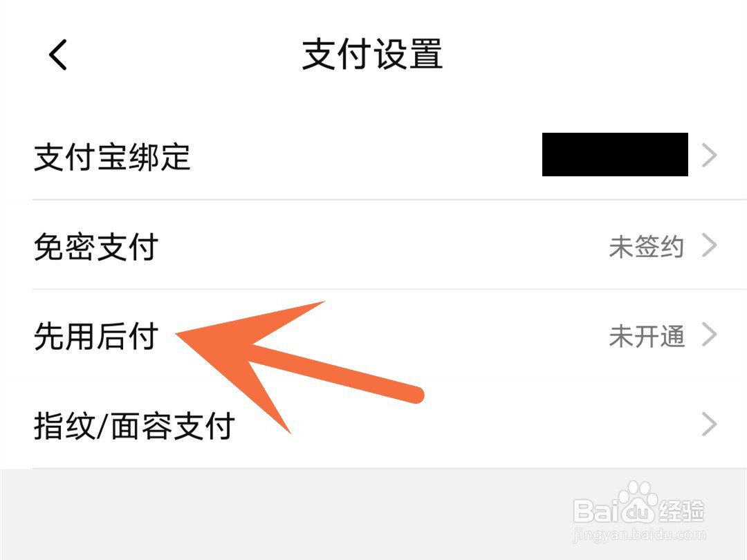Click the empty gray area below list
Viewport: 747px width, 560px height.
pos(286,514)
